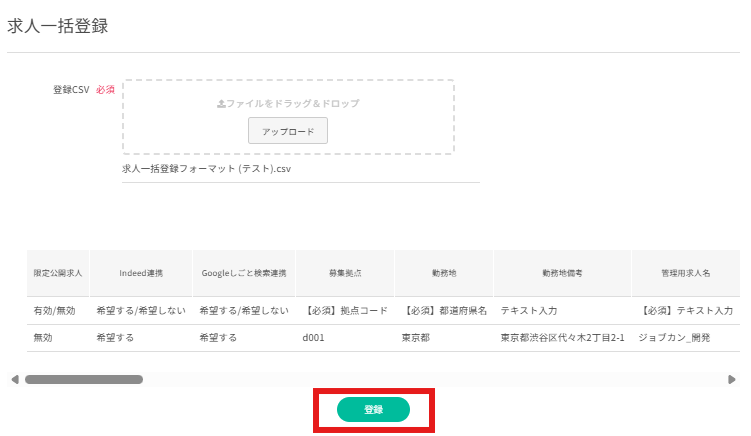
Task: Select the Indeed連携 column header
Action: (x=140, y=273)
